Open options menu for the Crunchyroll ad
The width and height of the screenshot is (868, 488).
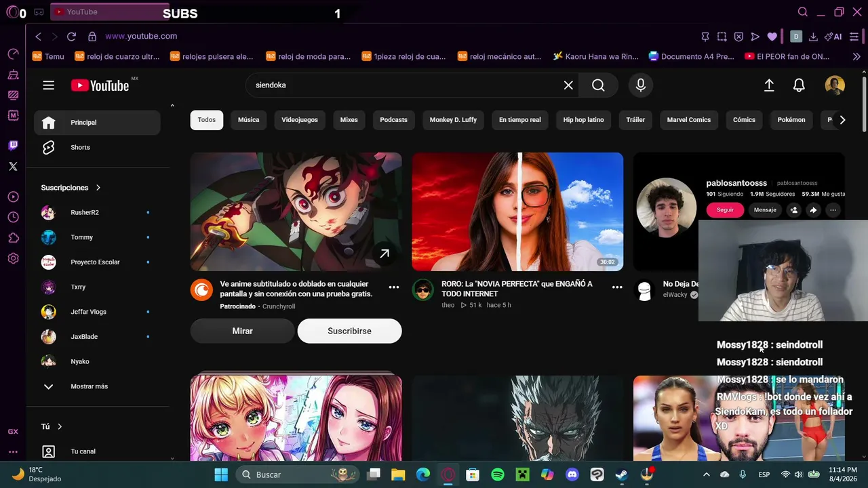pos(394,287)
